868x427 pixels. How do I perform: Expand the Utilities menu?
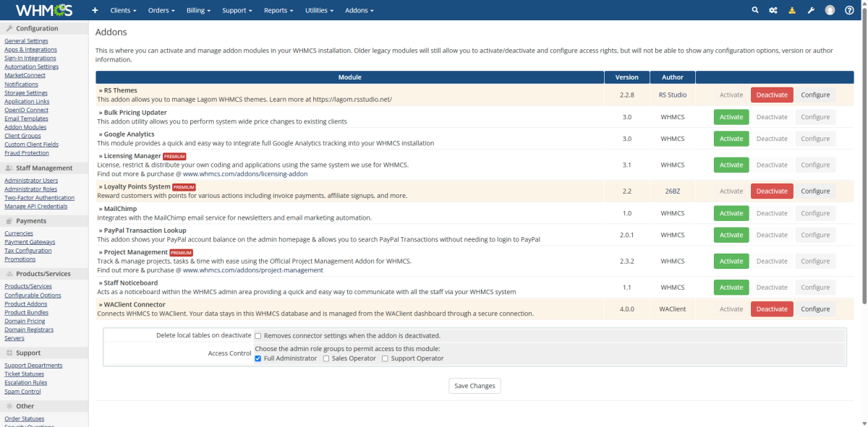(x=319, y=11)
